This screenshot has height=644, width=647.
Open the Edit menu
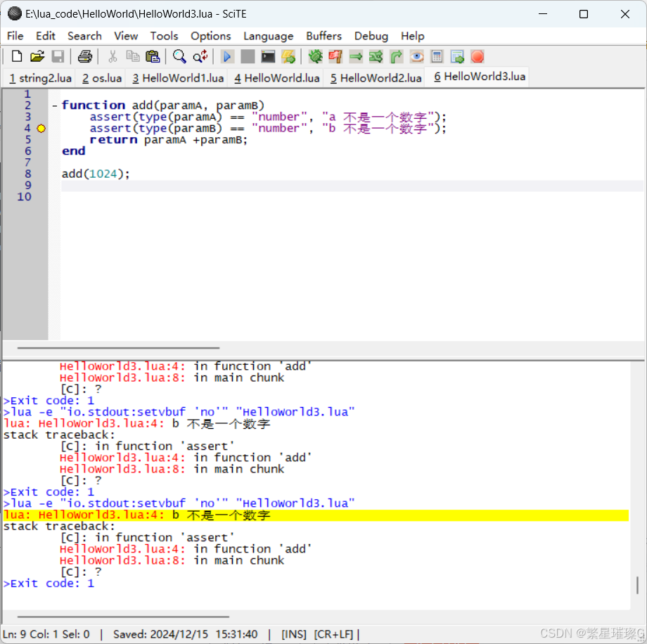tap(46, 37)
